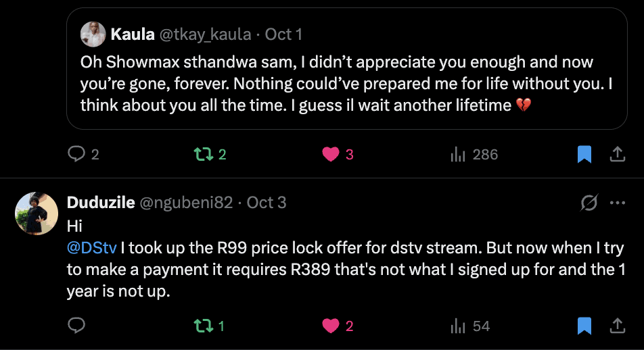Viewport: 644px width, 350px height.
Task: Open replies on Kaula's quoted post
Action: (83, 154)
